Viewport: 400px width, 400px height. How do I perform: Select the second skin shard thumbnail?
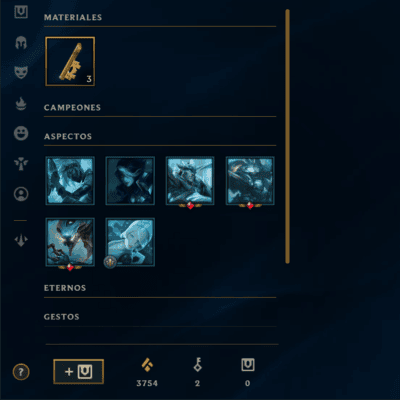click(x=130, y=181)
